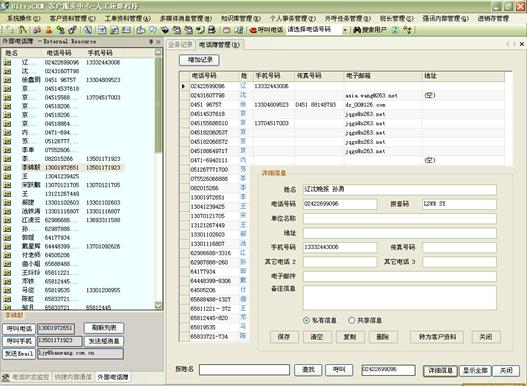The image size is (527, 386).
Task: Click the orange user figure toolbar icon
Action: pyautogui.click(x=49, y=30)
